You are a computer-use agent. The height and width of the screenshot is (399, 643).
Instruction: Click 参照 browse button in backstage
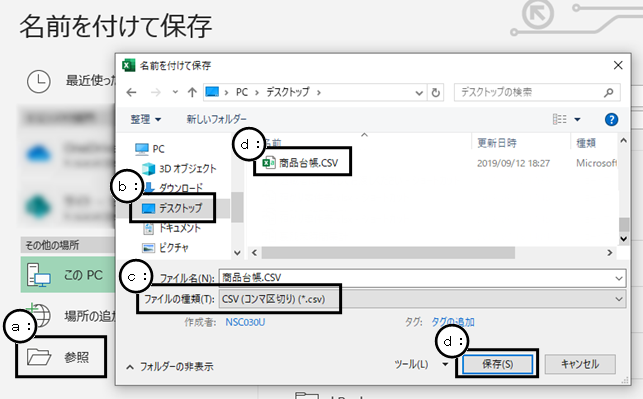coord(61,357)
